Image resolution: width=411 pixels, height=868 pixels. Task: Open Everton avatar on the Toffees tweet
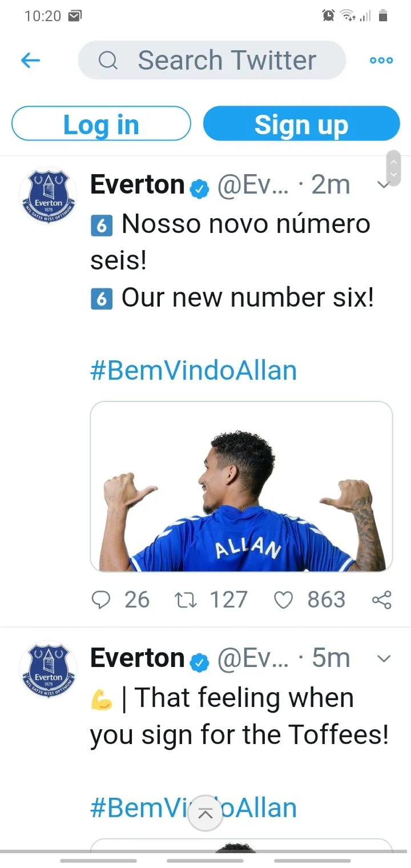48,668
